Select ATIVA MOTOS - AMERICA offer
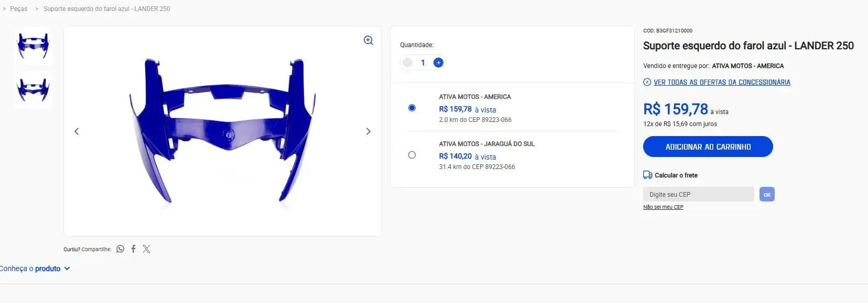This screenshot has height=303, width=868. coord(412,108)
